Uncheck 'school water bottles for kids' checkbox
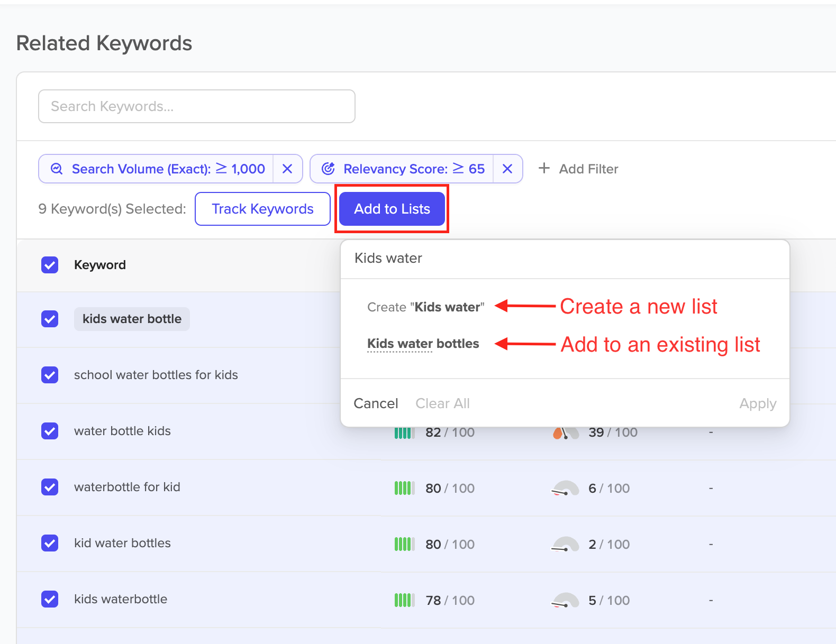 (50, 375)
